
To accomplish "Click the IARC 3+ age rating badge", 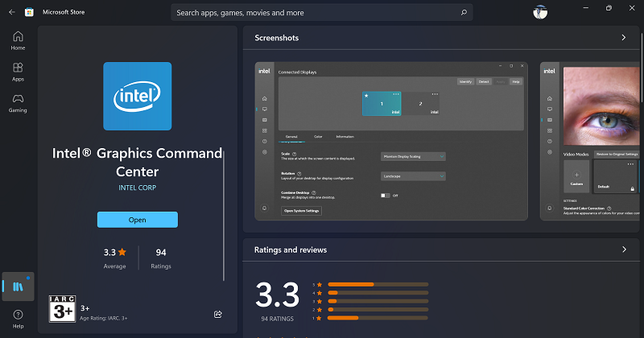I will click(x=63, y=309).
